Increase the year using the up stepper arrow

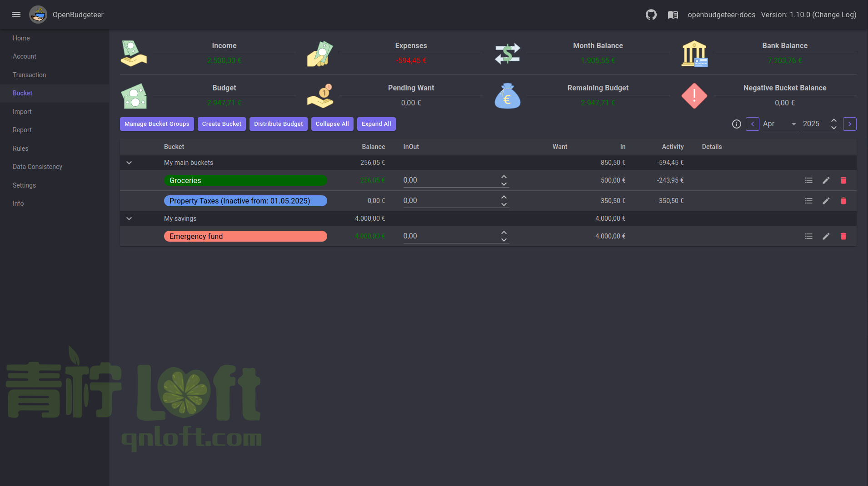click(833, 121)
